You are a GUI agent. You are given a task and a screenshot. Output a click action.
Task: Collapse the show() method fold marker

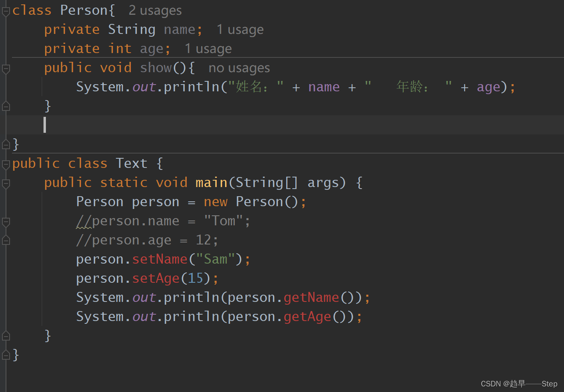(x=6, y=69)
